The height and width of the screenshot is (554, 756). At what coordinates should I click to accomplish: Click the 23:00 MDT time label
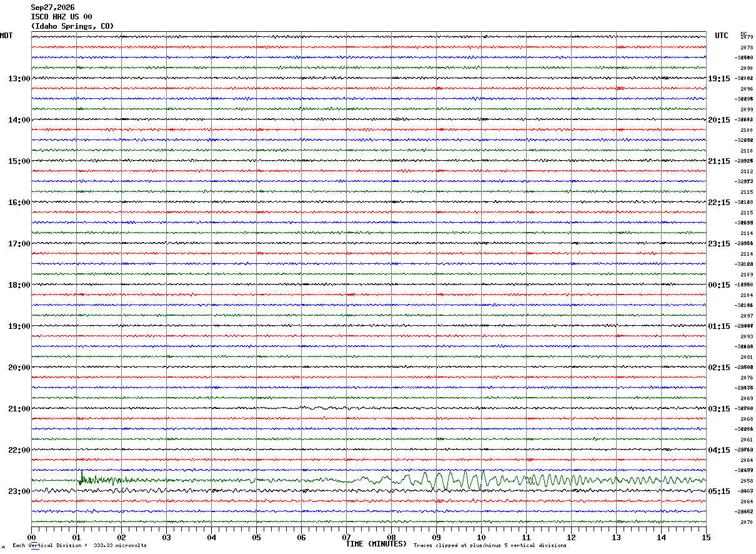click(x=19, y=491)
